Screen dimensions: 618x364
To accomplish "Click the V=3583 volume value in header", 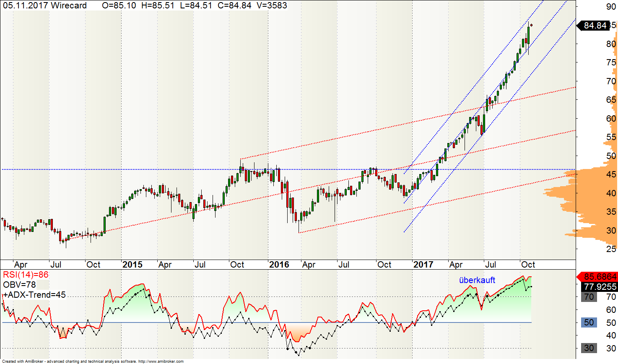I will click(x=272, y=5).
